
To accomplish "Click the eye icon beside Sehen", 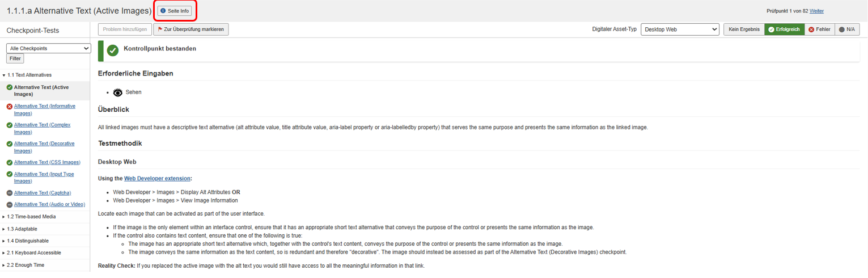I will 118,92.
